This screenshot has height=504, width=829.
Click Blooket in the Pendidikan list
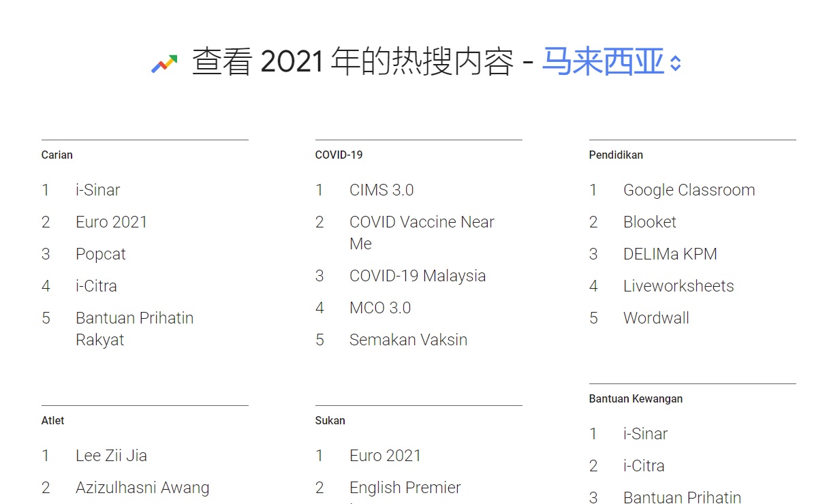pos(650,221)
